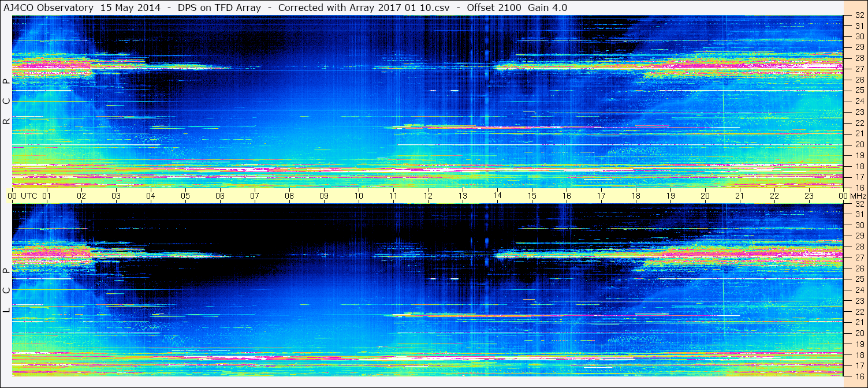Click the "R C P" polarization label
Image resolution: width=868 pixels, height=388 pixels.
coord(6,102)
